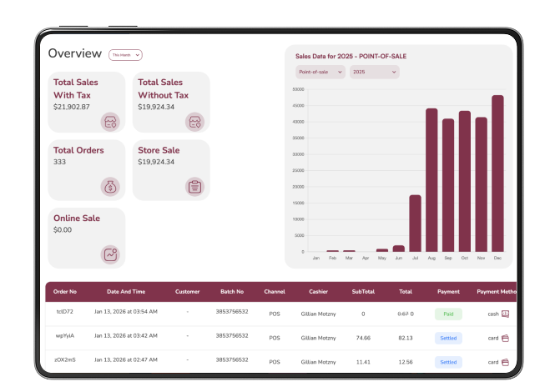Open the 2025 year dropdown
Image resolution: width=550 pixels, height=392 pixels.
374,73
